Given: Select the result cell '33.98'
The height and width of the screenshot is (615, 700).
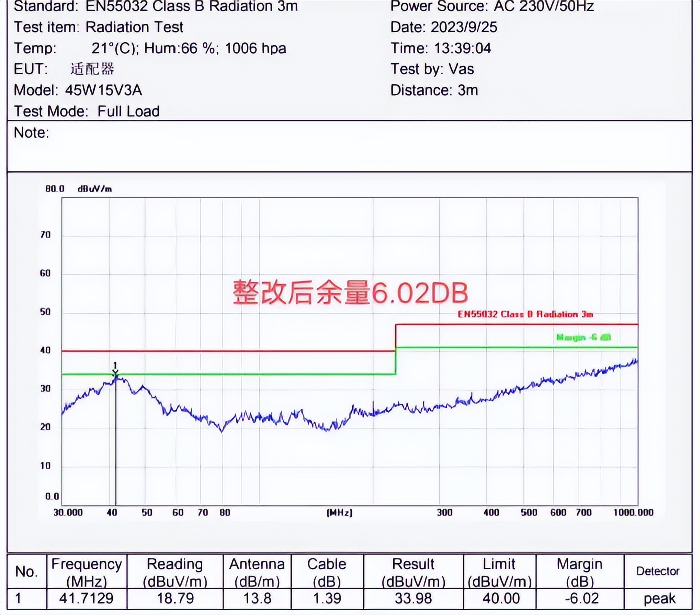Looking at the screenshot, I should (x=413, y=598).
